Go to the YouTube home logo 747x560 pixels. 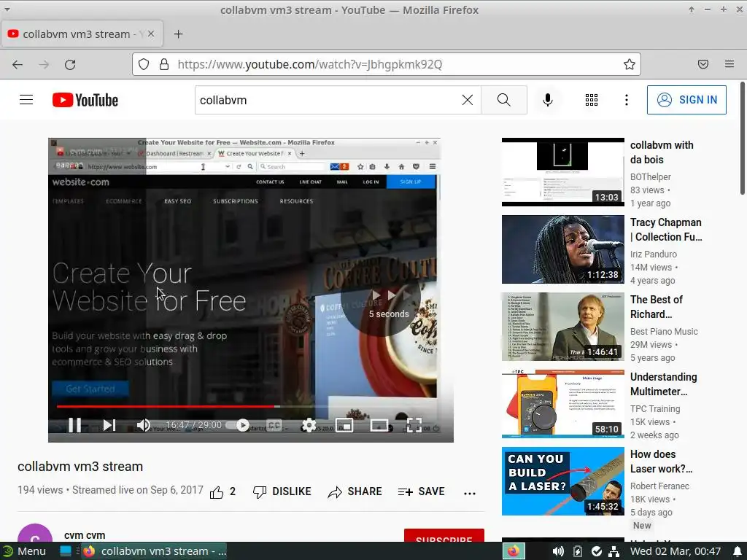[85, 100]
